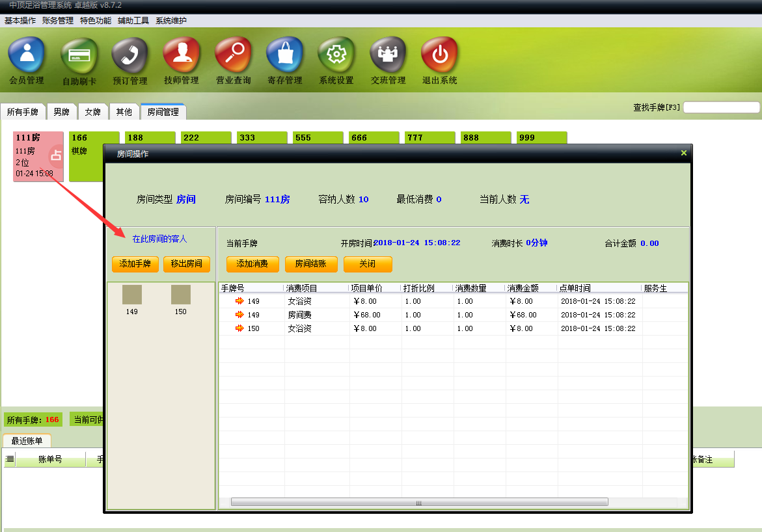Screen dimensions: 762x532
Task: Select occupied room 111房 card
Action: [38, 157]
